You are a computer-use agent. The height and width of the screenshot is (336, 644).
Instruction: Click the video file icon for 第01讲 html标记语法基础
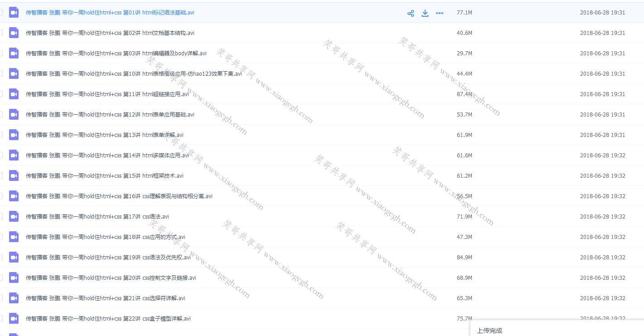point(14,13)
